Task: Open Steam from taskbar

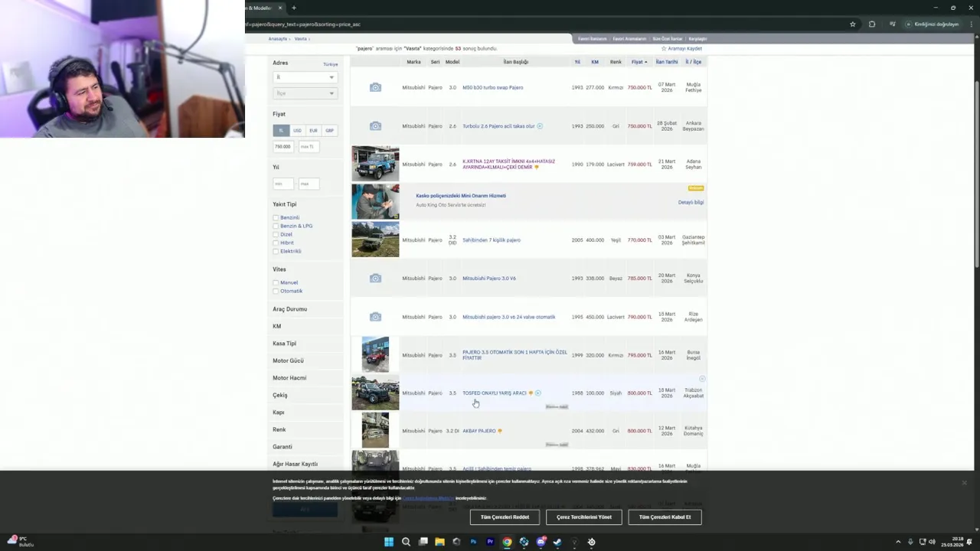Action: [x=557, y=542]
